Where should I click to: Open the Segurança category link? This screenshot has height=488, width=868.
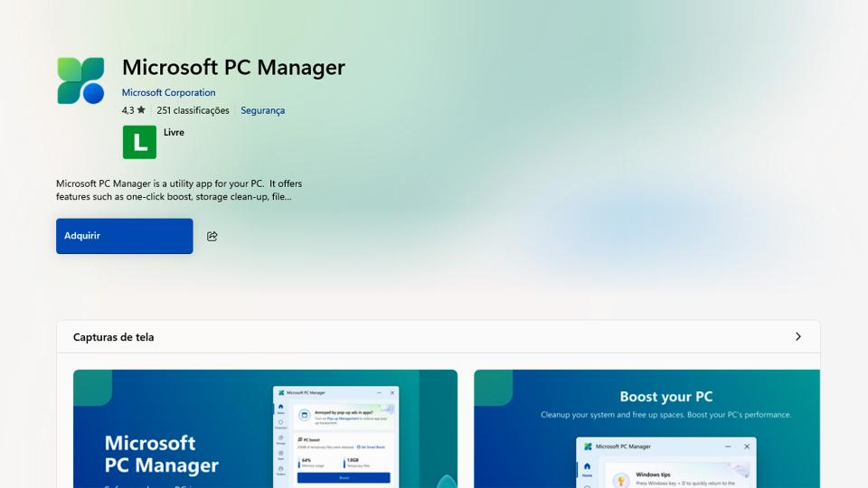click(262, 110)
